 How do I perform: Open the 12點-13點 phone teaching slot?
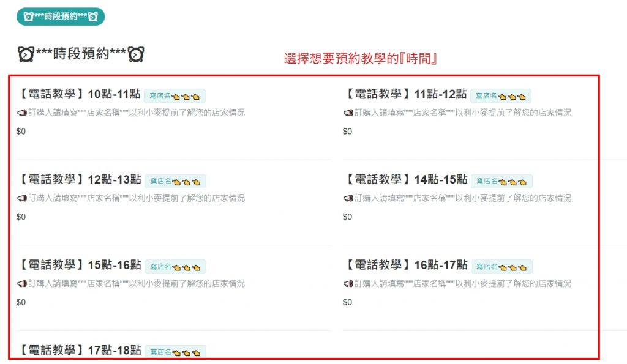79,180
